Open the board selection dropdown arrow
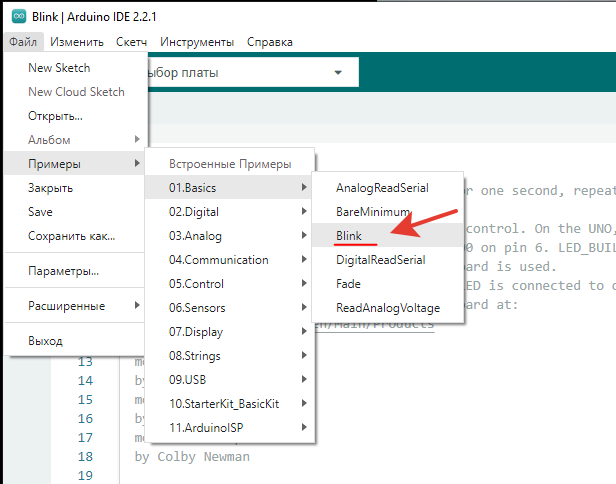Screen dimensions: 616x484 tap(338, 73)
